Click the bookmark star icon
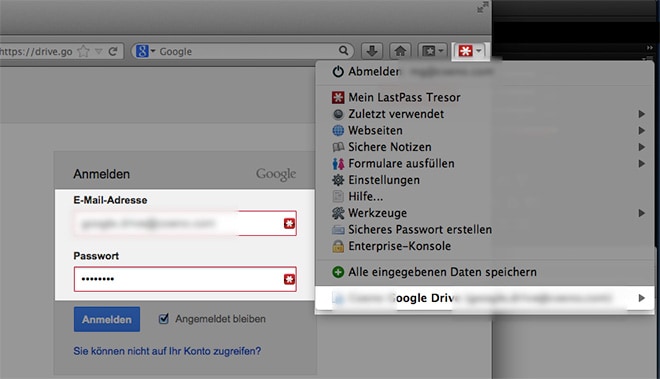Viewport: 660px width, 379px height. [x=84, y=51]
